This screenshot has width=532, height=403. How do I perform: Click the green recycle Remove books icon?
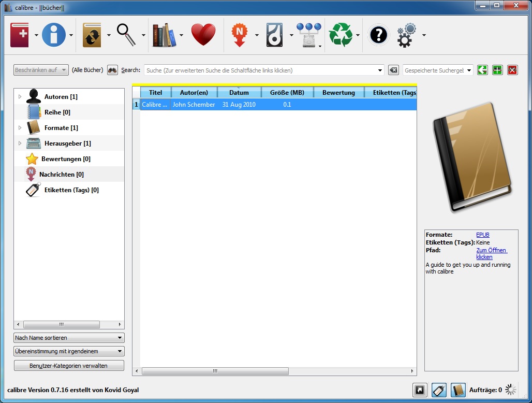click(x=341, y=35)
